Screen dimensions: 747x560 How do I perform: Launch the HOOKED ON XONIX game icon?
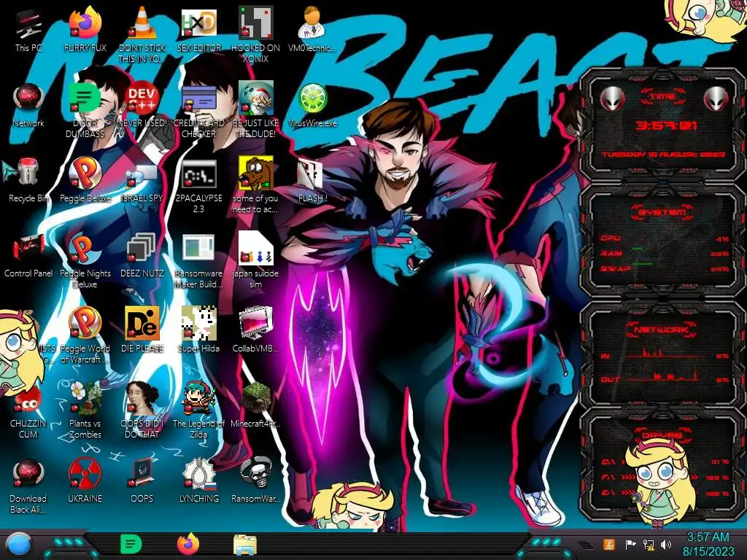255,34
